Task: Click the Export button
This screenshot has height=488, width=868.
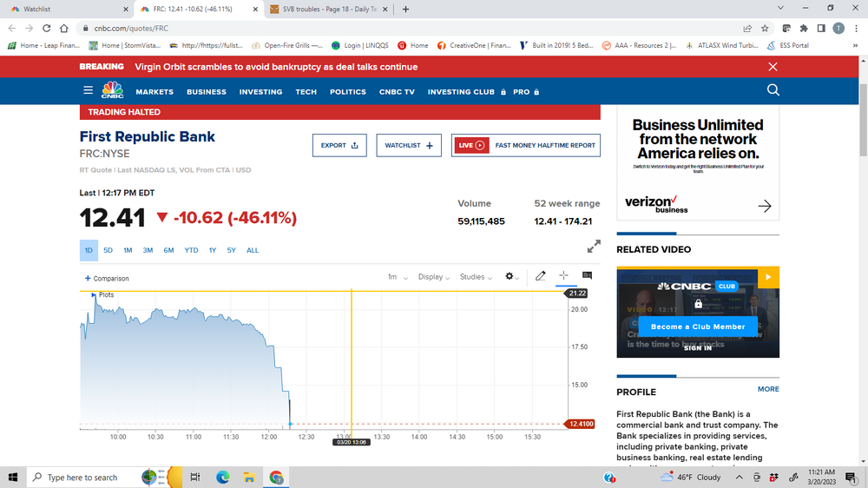Action: (x=339, y=145)
